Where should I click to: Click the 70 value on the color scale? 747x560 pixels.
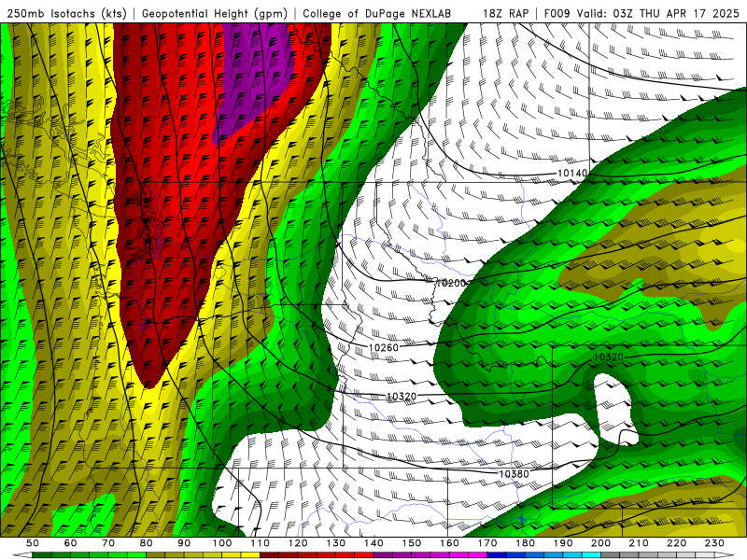108,543
